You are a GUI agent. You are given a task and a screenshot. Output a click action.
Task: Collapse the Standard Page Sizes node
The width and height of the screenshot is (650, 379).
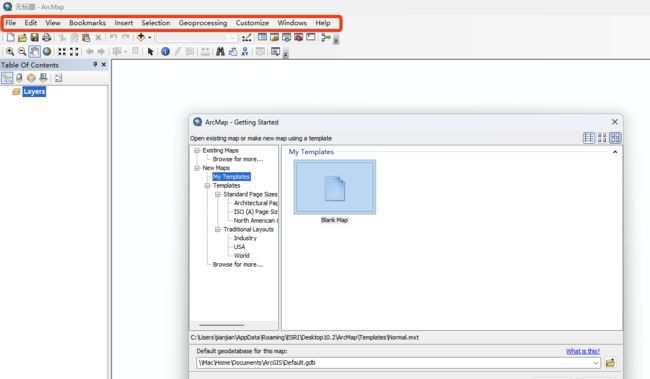pos(218,194)
